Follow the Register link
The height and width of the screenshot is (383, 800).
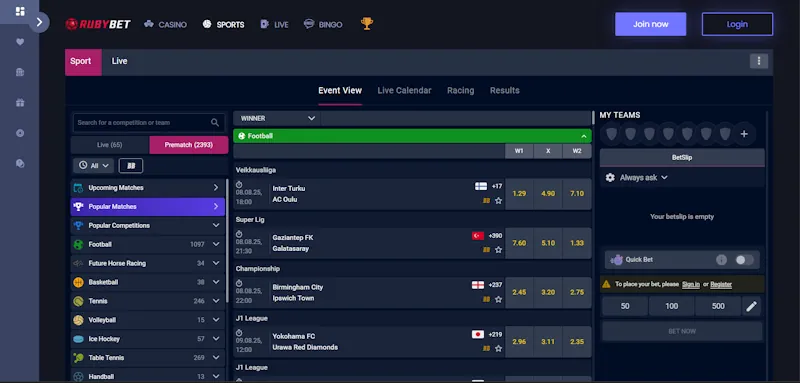[721, 285]
